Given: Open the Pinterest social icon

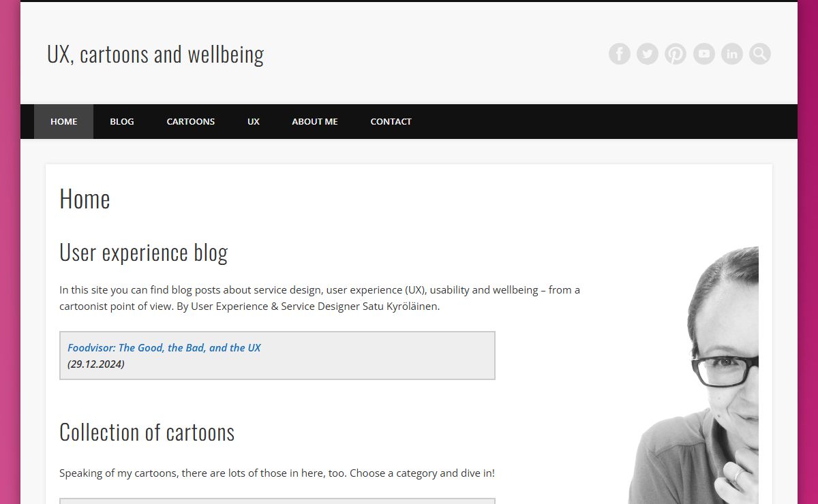Looking at the screenshot, I should pos(676,54).
